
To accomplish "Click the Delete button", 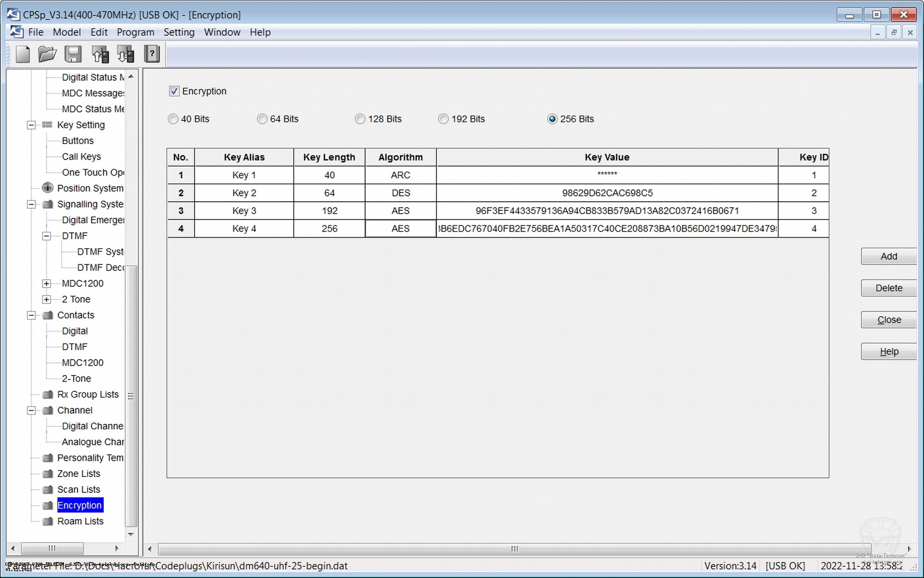I will [x=888, y=288].
